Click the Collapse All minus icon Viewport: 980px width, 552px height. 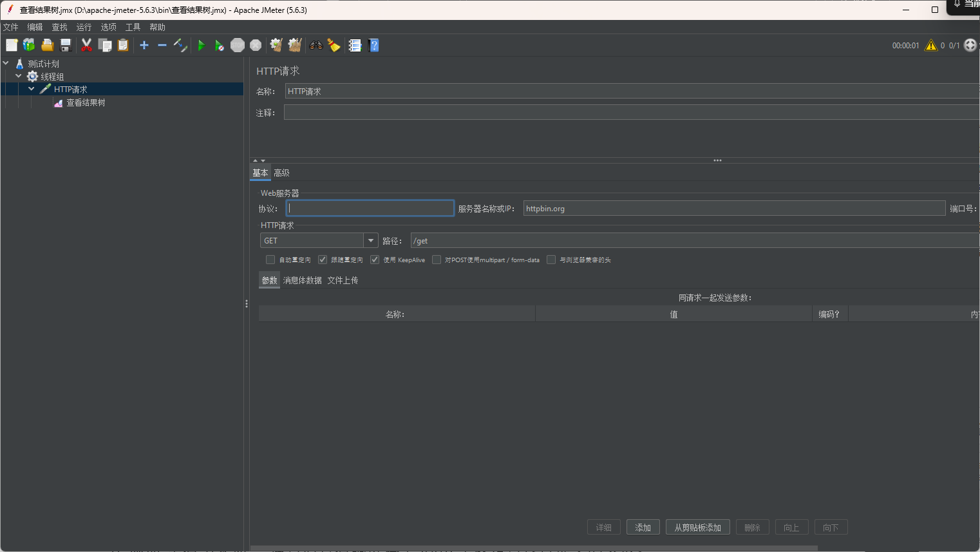coord(162,45)
